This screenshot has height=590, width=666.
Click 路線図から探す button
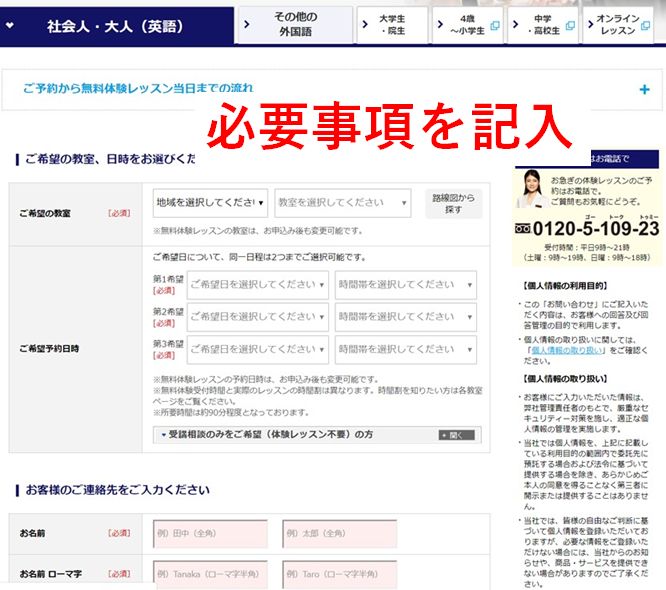coord(454,203)
